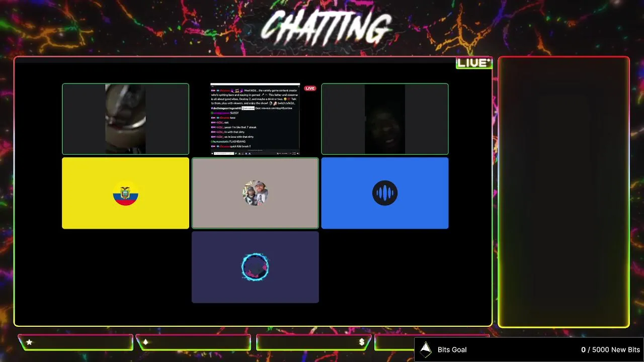Screen dimensions: 644x362
Task: Click the red LIVE badge beside chat
Action: point(310,88)
